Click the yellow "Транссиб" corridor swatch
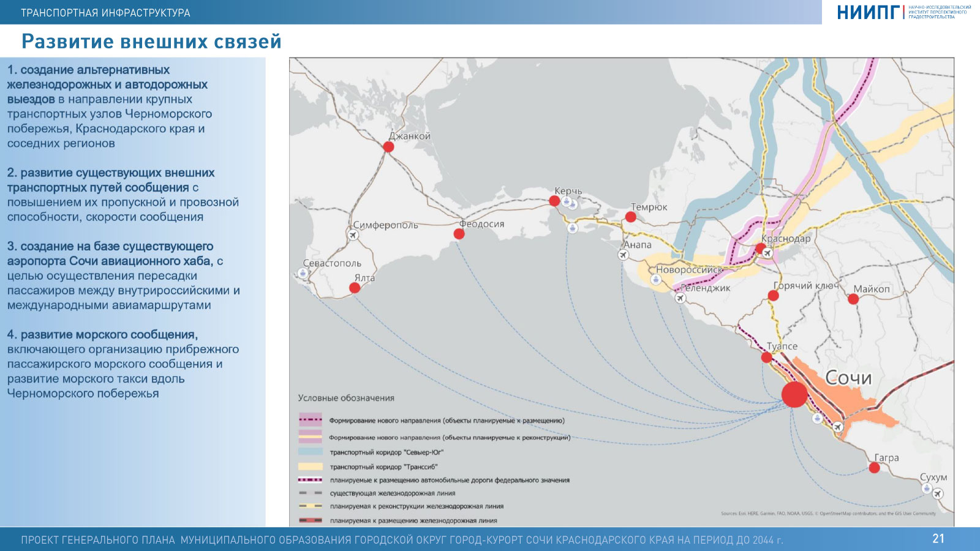This screenshot has width=980, height=551. [310, 467]
